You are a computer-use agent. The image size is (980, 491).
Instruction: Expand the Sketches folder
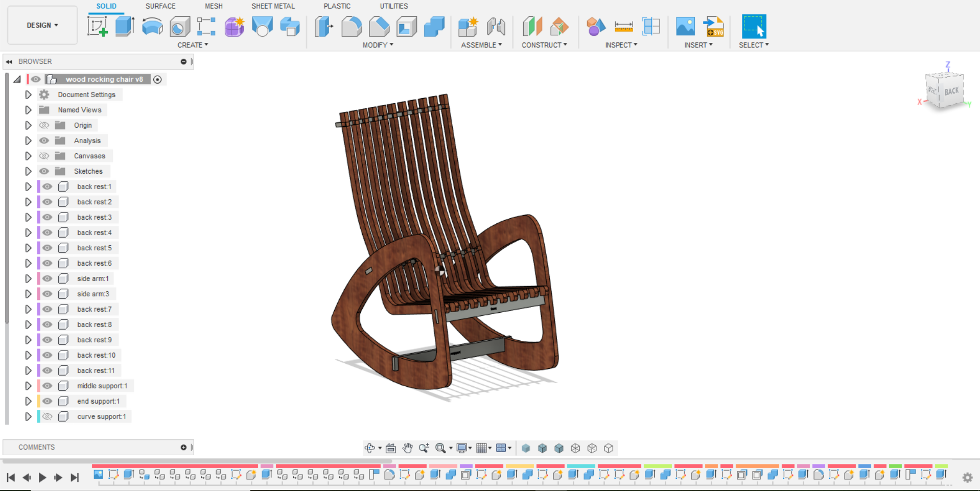point(28,171)
